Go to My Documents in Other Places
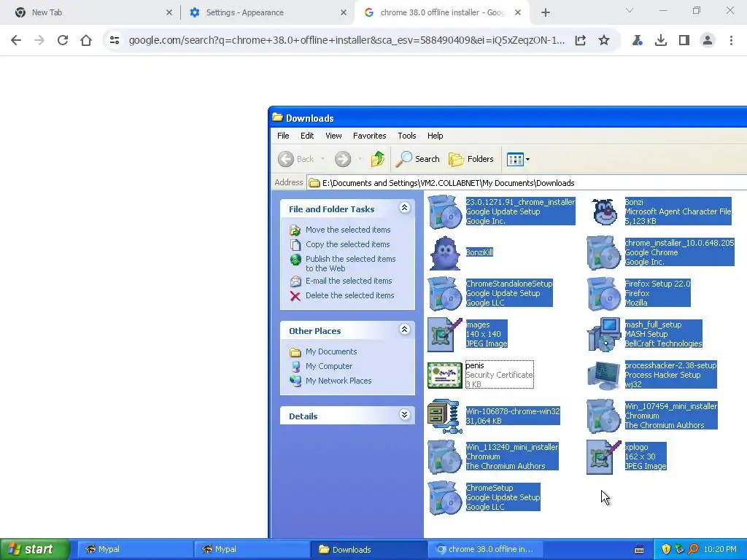Viewport: 747px width, 560px height. click(331, 351)
